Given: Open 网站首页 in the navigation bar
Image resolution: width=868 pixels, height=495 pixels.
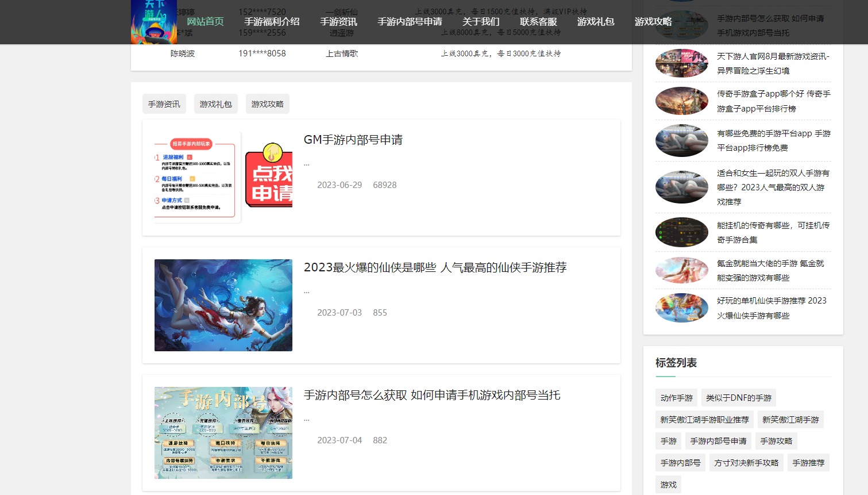Looking at the screenshot, I should coord(205,22).
